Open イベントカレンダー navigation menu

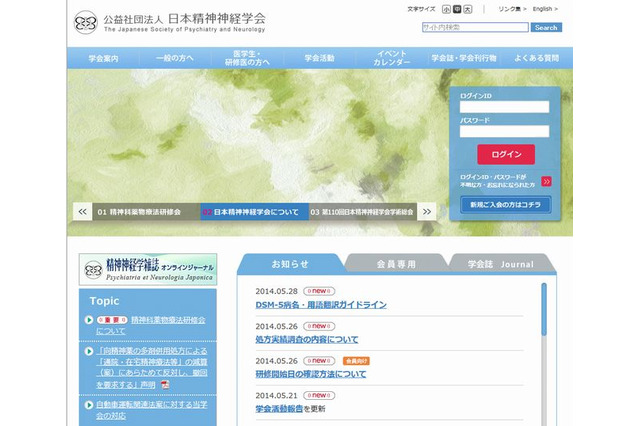tap(391, 58)
